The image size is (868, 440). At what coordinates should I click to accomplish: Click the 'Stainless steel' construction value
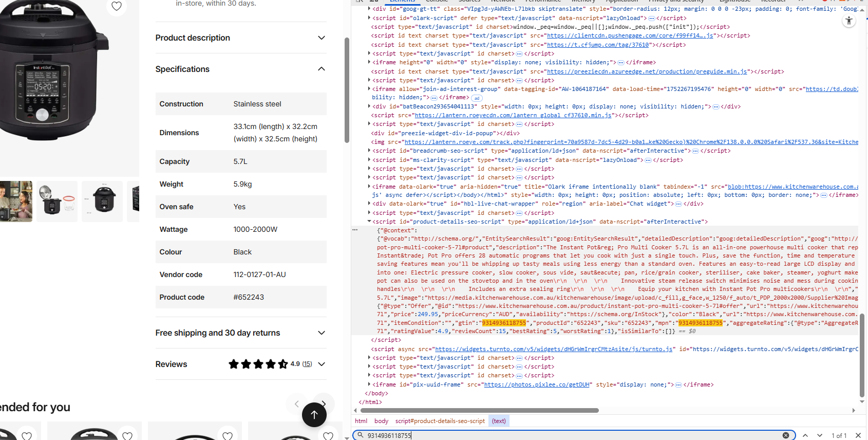pos(257,104)
